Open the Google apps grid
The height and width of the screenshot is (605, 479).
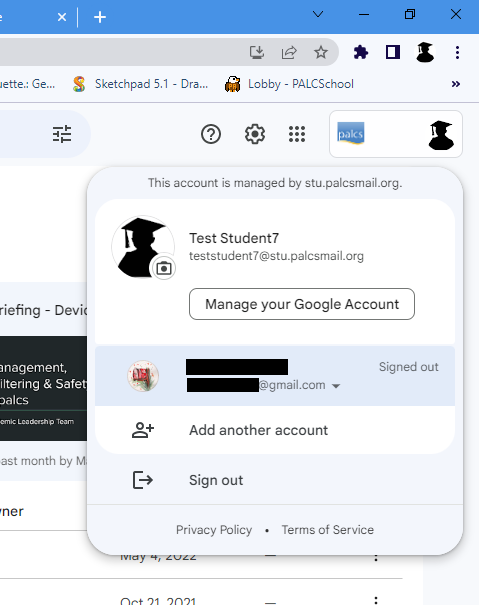[x=297, y=134]
